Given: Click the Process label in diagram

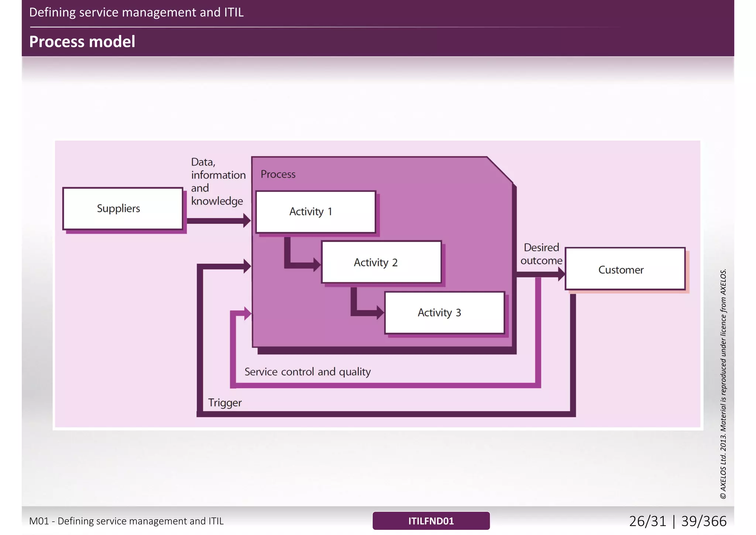Looking at the screenshot, I should [278, 174].
